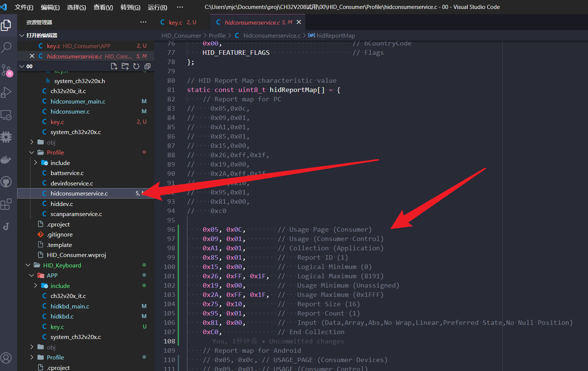Refresh the explorer file tree
The image size is (588, 371).
click(x=136, y=66)
